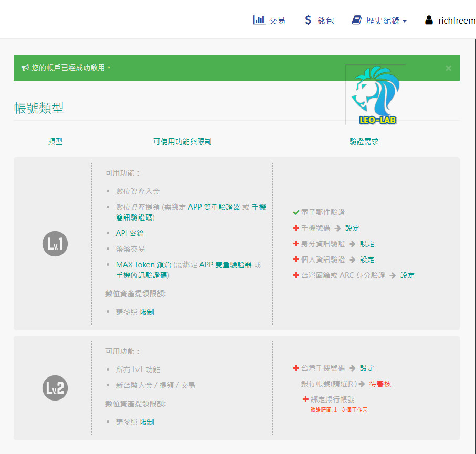Image resolution: width=476 pixels, height=454 pixels.
Task: Click the Lv.1 level badge
Action: point(55,244)
